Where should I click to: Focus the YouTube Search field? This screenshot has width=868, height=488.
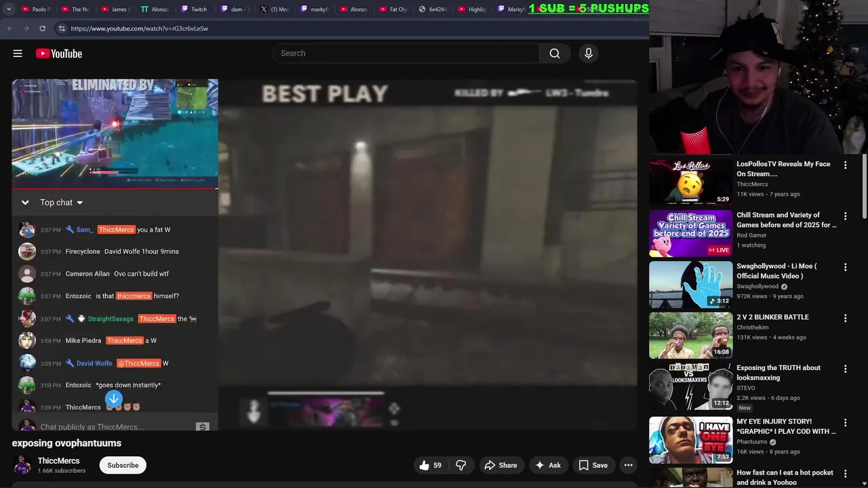(406, 54)
